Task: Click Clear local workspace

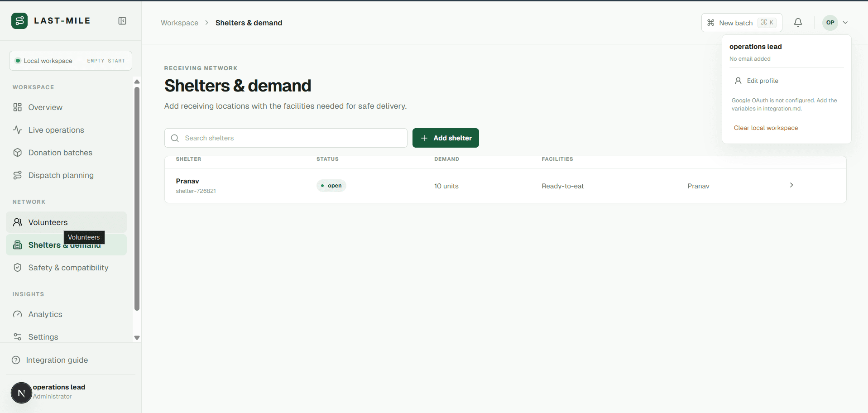Action: pos(766,128)
